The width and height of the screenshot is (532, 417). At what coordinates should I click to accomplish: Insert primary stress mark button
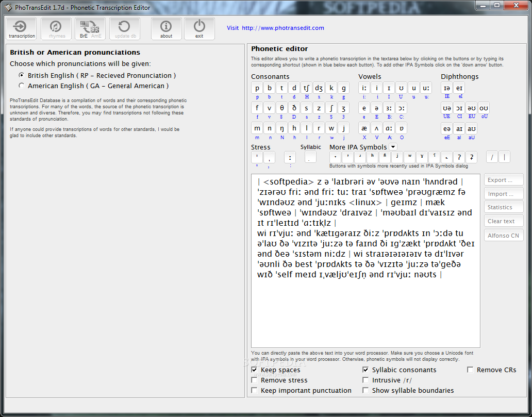tap(257, 157)
